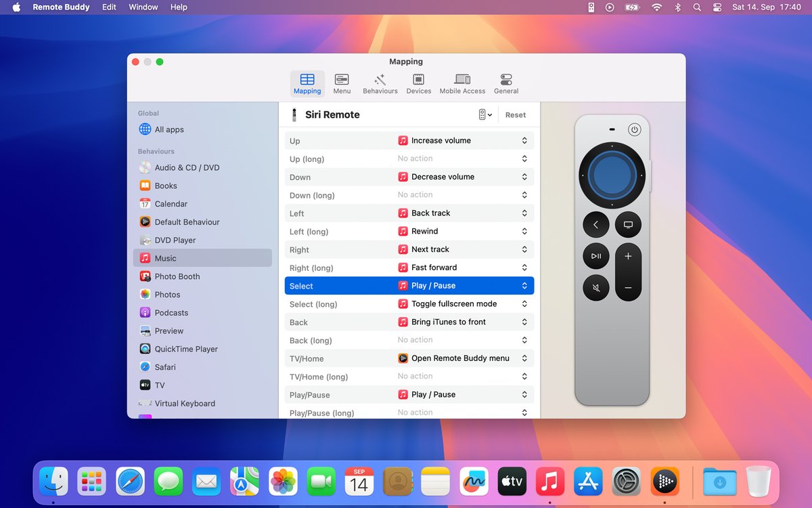
Task: Open Remote Buddy icon in Dock
Action: pos(665,482)
